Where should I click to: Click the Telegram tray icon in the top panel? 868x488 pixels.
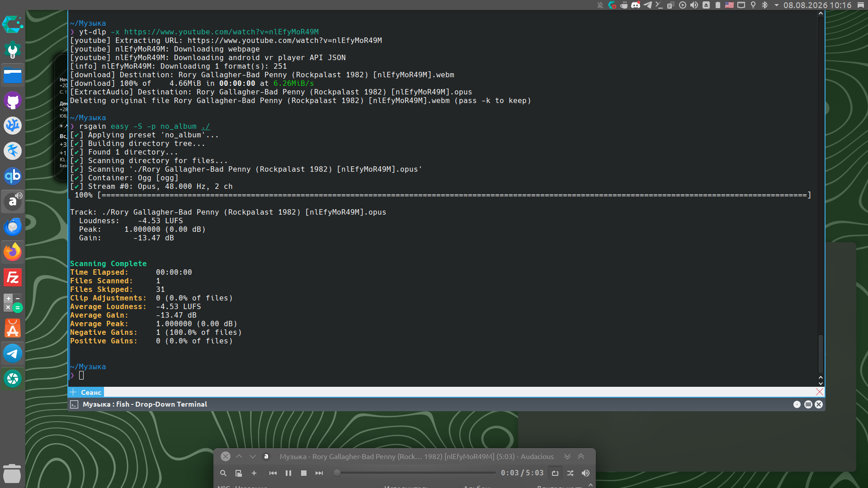pos(647,5)
